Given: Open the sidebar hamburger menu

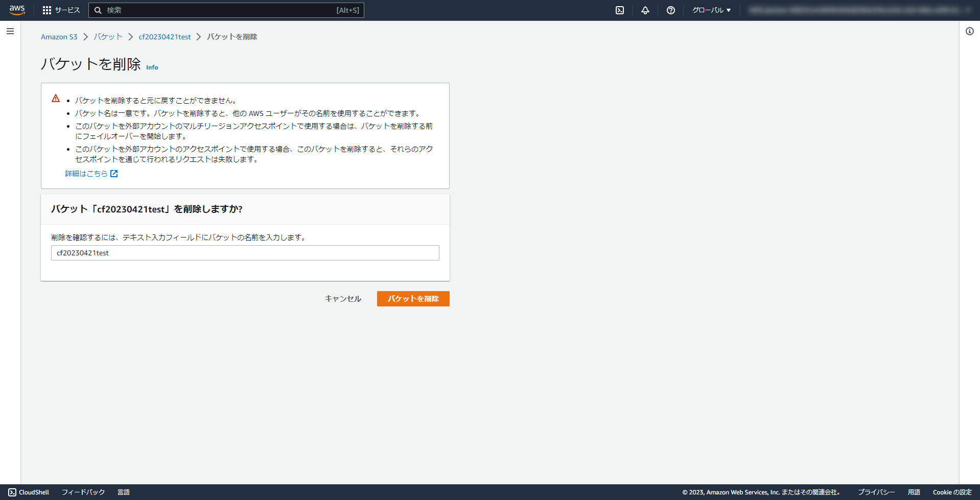Looking at the screenshot, I should [x=10, y=31].
